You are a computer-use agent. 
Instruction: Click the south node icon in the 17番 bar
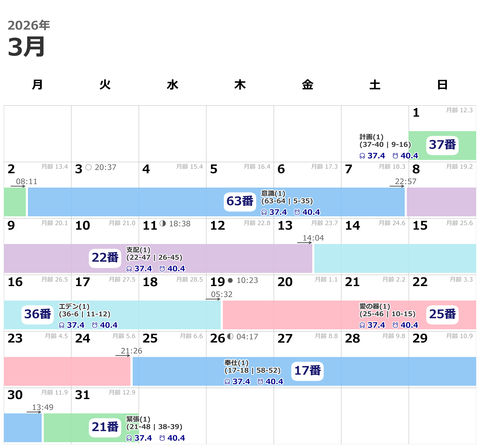[260, 382]
